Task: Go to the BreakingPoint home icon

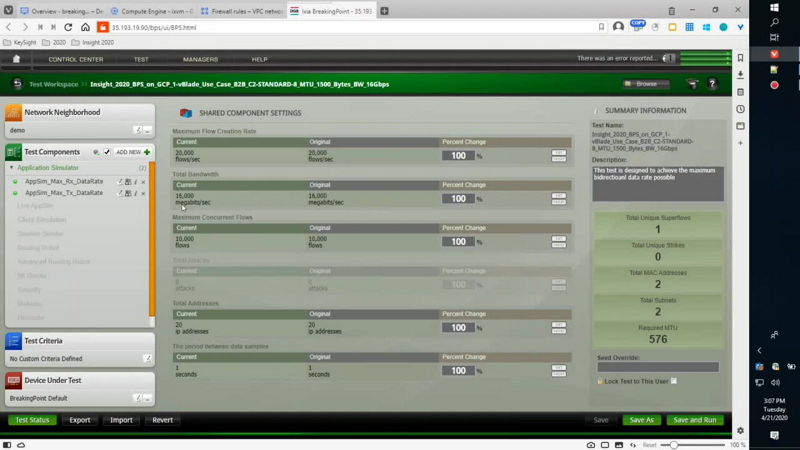Action: pyautogui.click(x=16, y=59)
